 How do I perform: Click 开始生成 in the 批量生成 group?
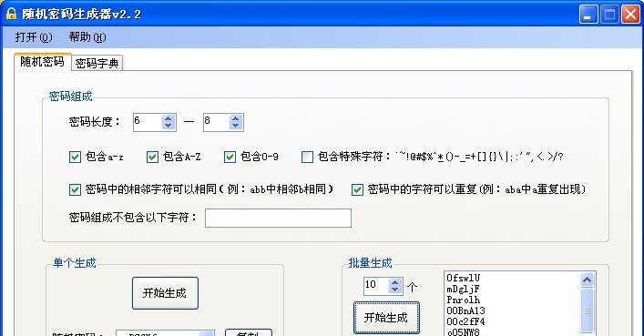[x=386, y=318]
